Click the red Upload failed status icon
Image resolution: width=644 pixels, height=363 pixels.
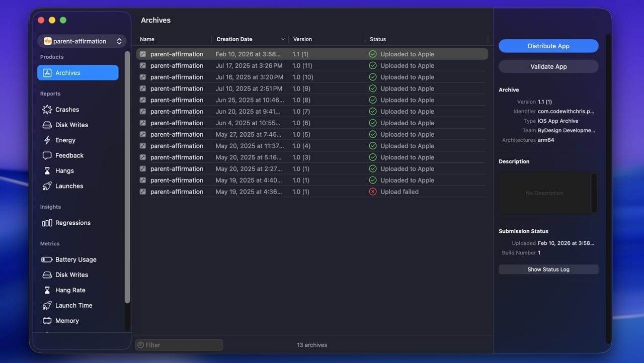(x=373, y=192)
